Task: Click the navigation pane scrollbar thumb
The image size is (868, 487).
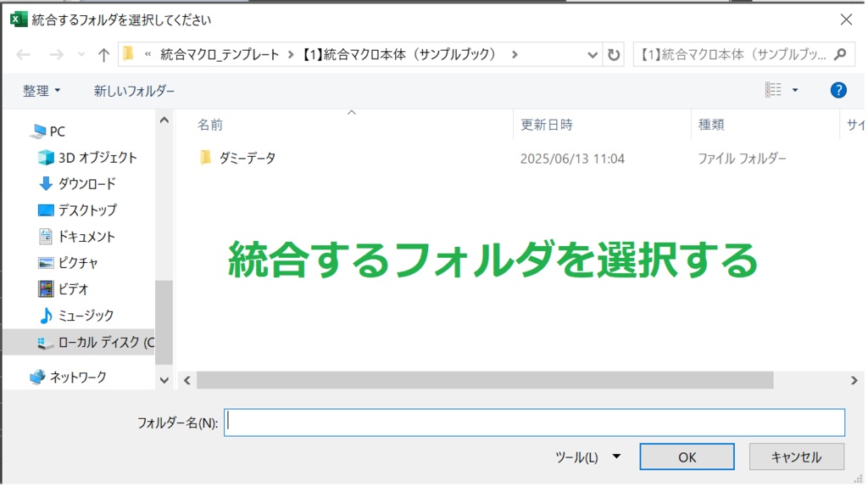Action: 164,322
